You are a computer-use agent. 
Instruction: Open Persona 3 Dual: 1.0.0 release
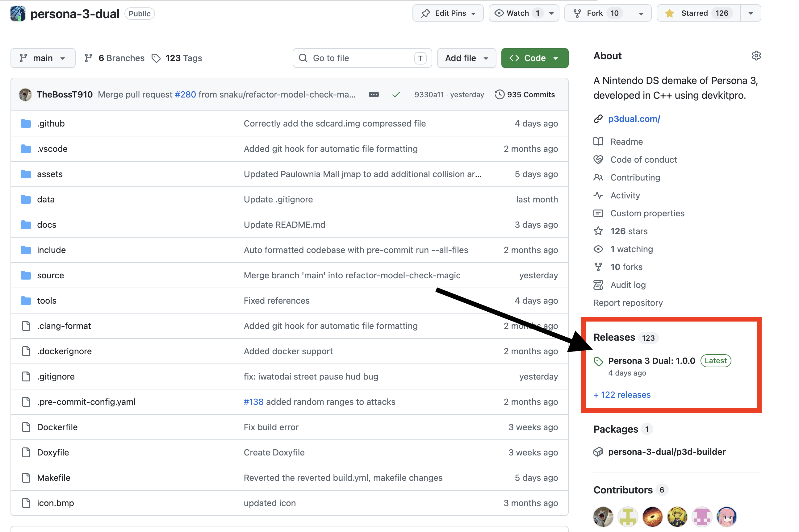(x=651, y=361)
